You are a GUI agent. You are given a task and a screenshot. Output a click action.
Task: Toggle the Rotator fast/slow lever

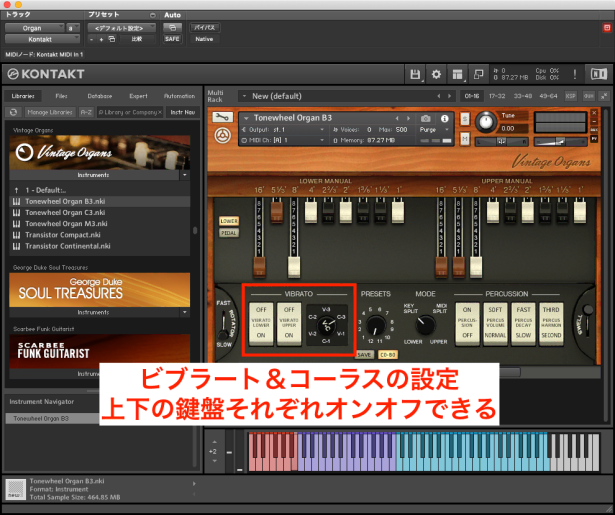coord(223,324)
